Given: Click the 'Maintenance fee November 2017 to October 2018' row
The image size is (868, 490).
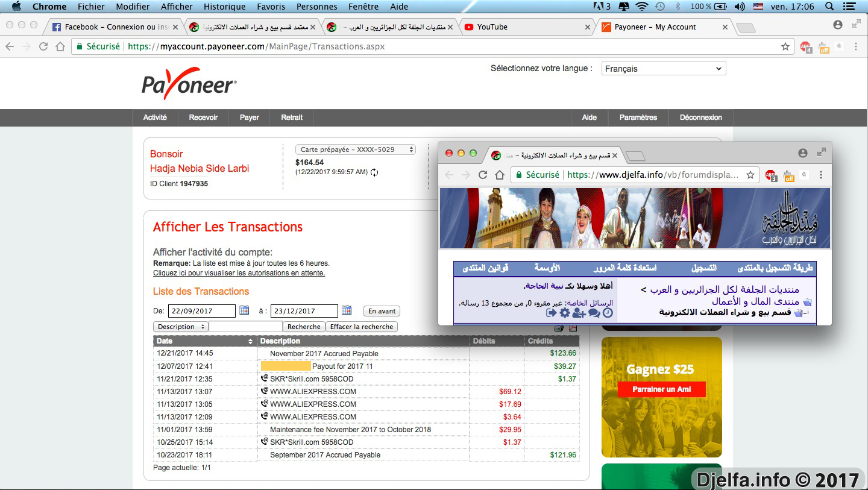Looking at the screenshot, I should (x=366, y=430).
